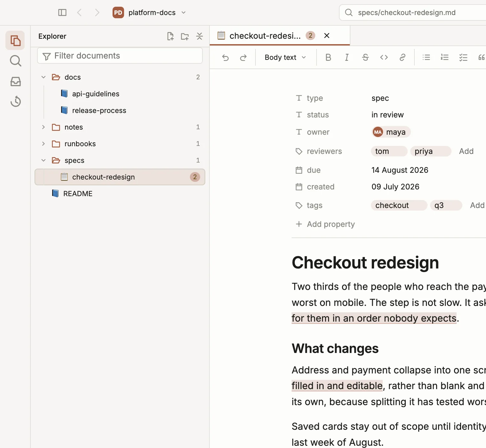Click the What changes heading

click(x=335, y=348)
